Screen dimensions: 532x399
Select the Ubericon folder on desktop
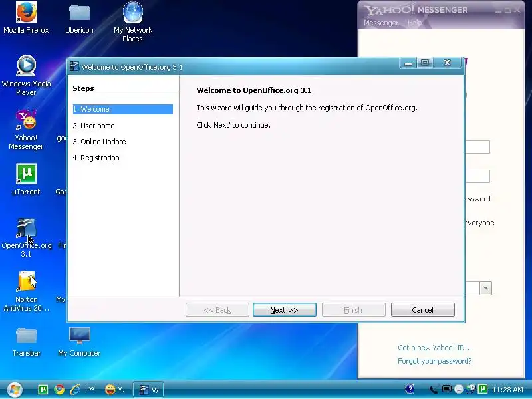coord(79,18)
